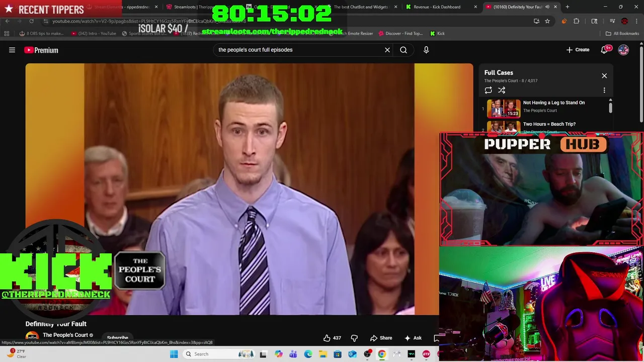Image resolution: width=644 pixels, height=362 pixels.
Task: Open the account avatar menu
Action: tap(623, 50)
